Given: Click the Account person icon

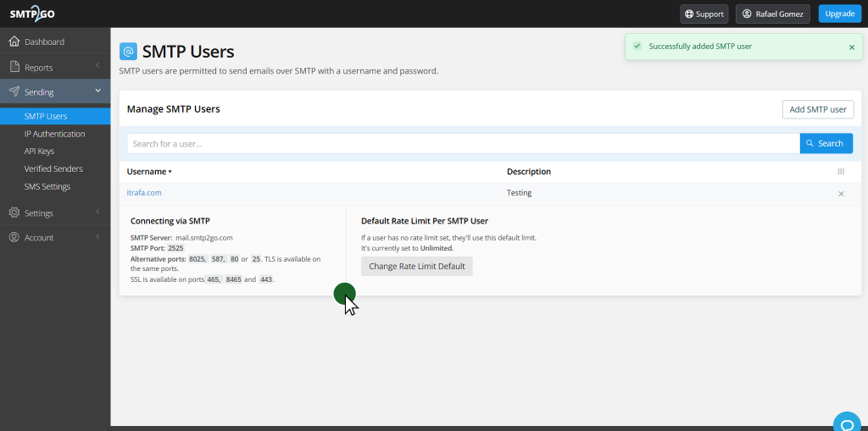Looking at the screenshot, I should click(14, 237).
